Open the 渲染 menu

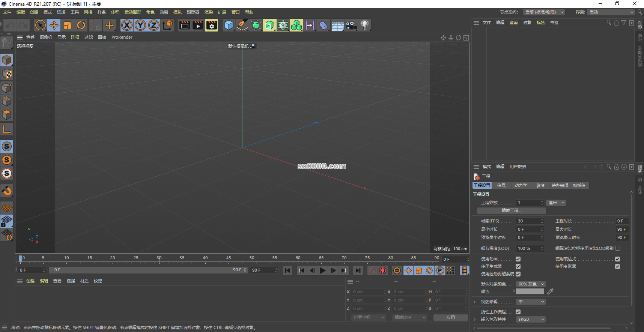tap(209, 12)
